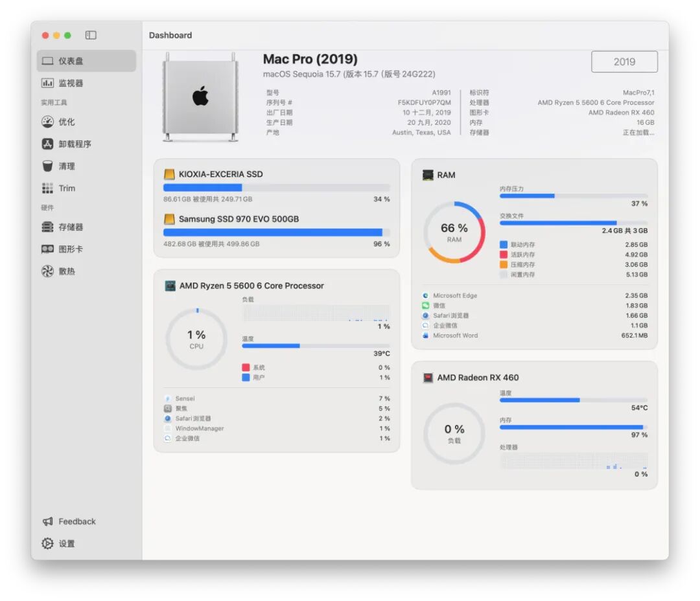
Task: Select 优化 optimize tool in sidebar
Action: pyautogui.click(x=86, y=122)
